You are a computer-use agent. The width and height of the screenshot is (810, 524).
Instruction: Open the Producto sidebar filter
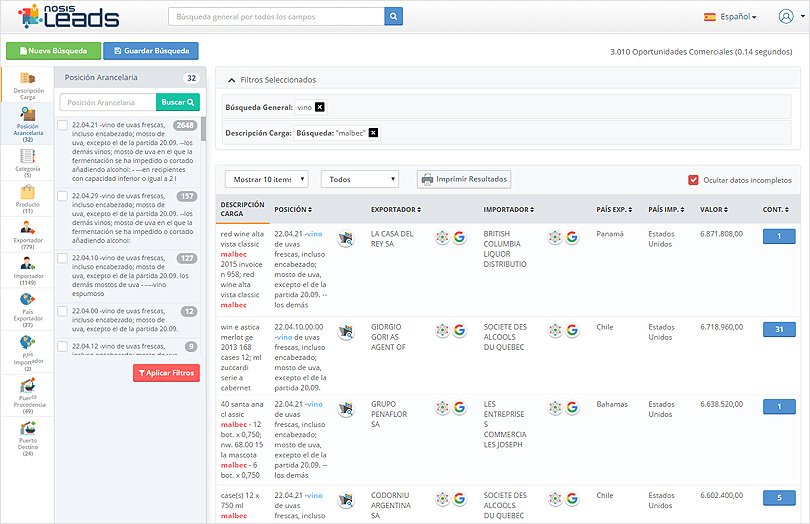(x=28, y=199)
